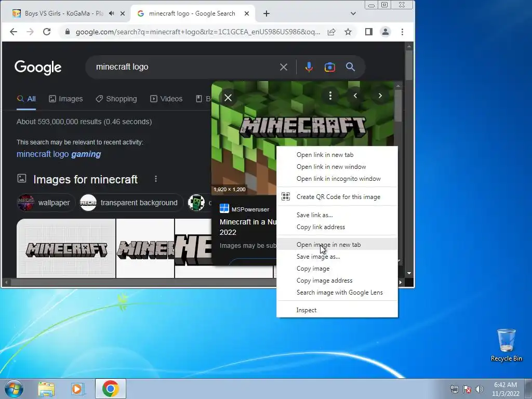Click the Chrome taskbar button
Image resolution: width=532 pixels, height=399 pixels.
click(x=111, y=389)
